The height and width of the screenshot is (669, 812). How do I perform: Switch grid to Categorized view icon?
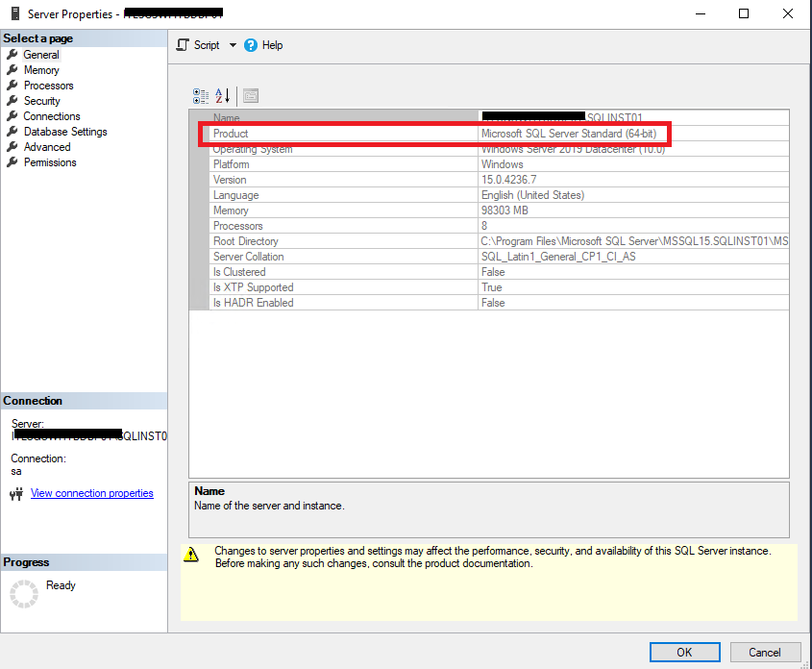tap(201, 96)
